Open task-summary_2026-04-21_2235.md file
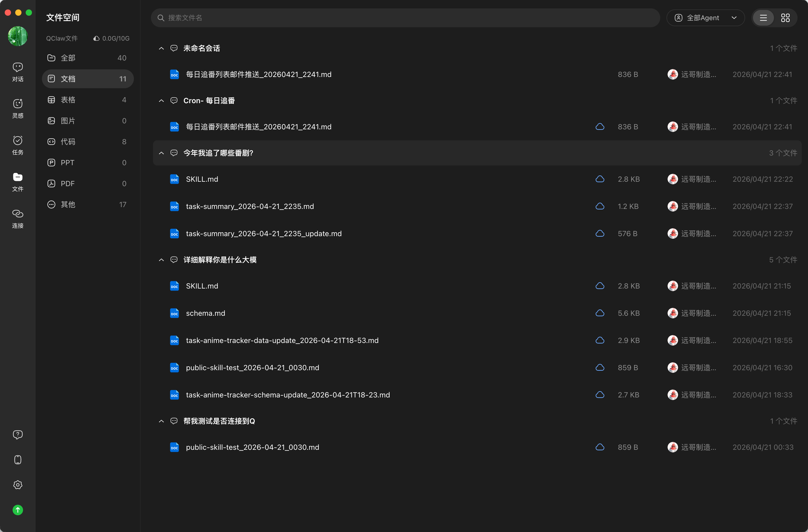Screen dimensions: 808x532 pos(250,206)
